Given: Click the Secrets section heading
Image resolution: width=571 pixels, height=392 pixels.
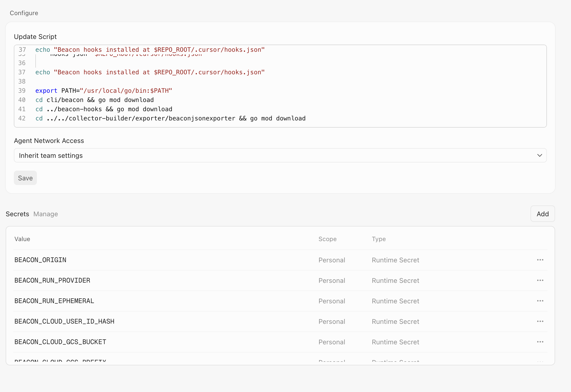Looking at the screenshot, I should point(17,214).
